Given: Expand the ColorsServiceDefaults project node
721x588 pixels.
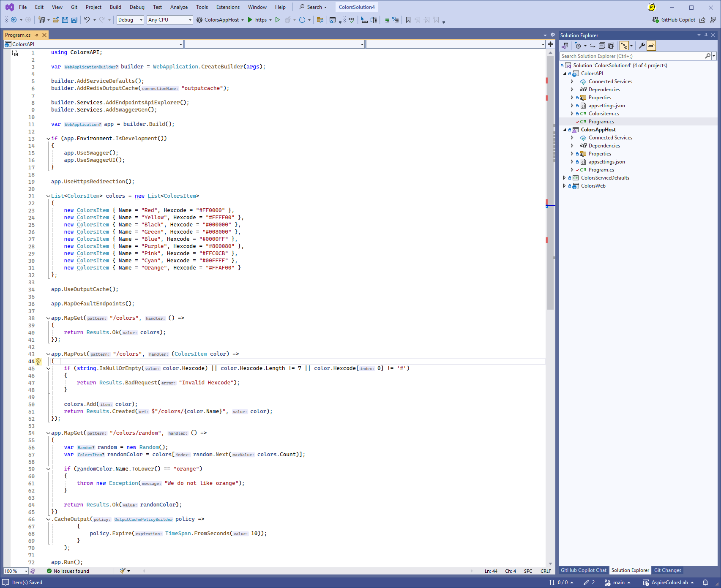Looking at the screenshot, I should point(564,178).
